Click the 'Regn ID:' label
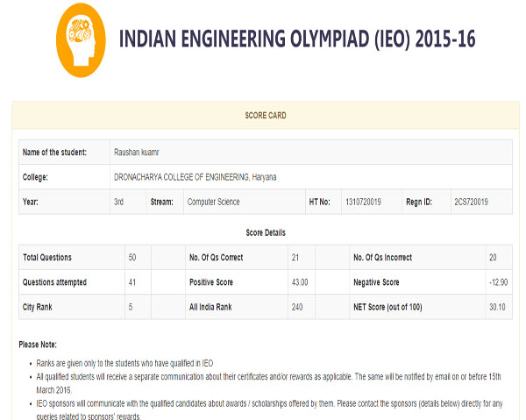Image resolution: width=526 pixels, height=420 pixels. click(x=419, y=202)
